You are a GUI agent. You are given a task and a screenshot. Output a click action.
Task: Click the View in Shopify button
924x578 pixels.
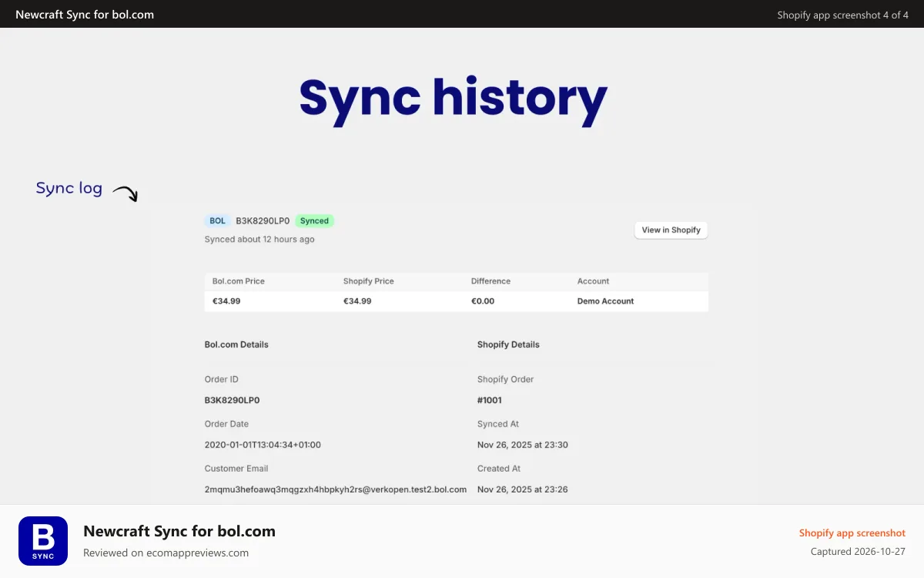(x=671, y=230)
